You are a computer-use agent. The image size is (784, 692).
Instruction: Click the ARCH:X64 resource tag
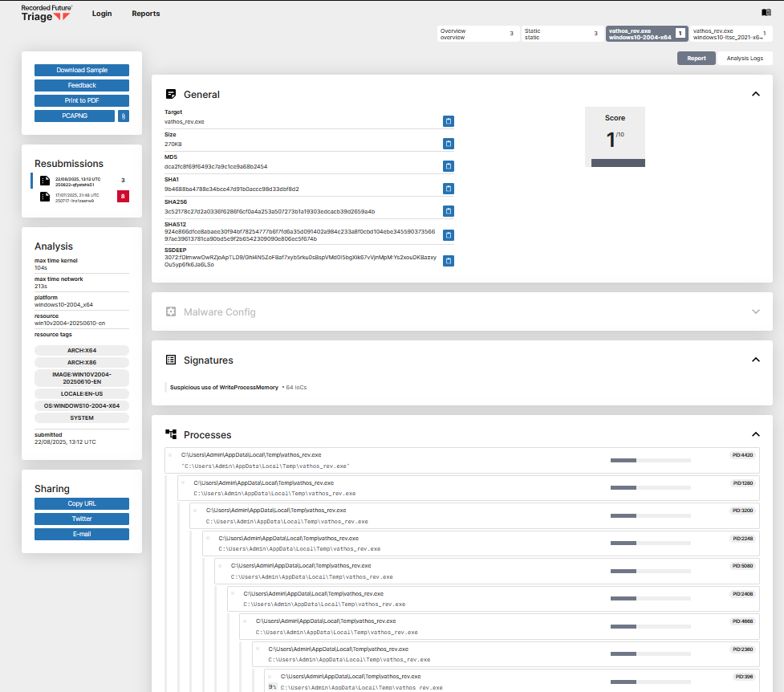[82, 351]
